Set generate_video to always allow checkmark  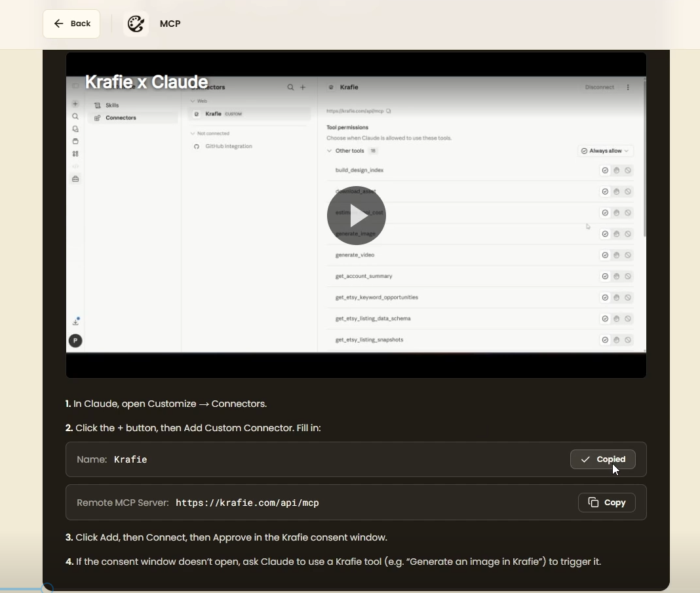(x=605, y=256)
